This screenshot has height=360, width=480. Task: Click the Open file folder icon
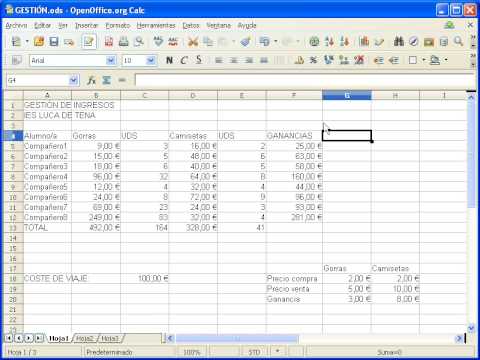39,42
